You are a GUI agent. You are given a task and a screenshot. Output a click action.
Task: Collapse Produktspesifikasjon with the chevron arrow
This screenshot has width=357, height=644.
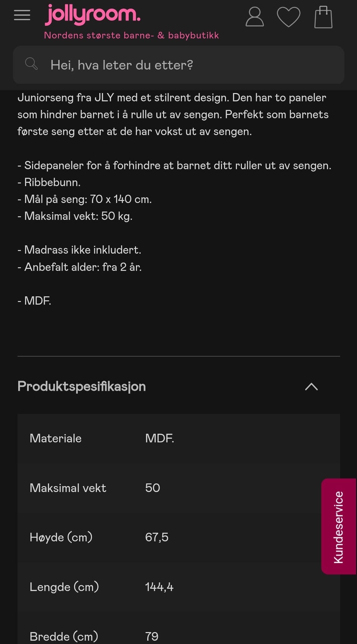click(311, 387)
